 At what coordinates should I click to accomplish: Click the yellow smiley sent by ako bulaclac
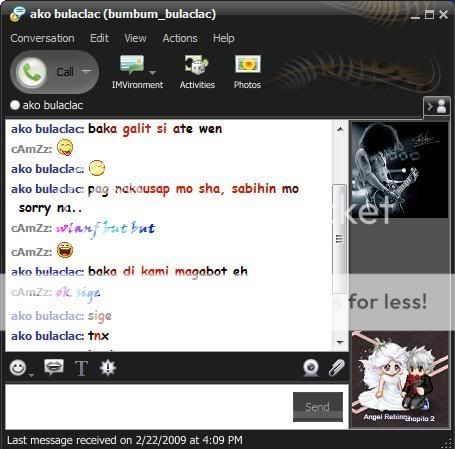click(97, 168)
